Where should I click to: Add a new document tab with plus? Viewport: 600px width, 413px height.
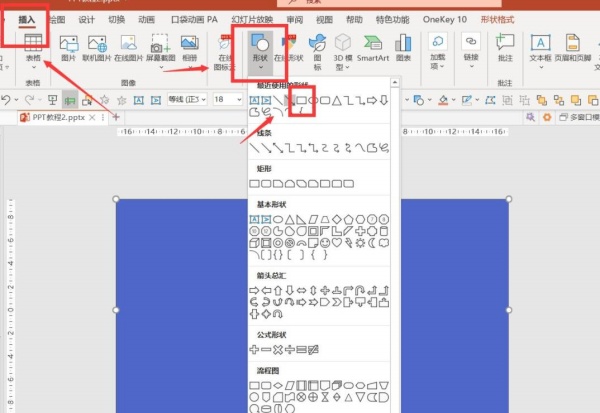point(116,117)
